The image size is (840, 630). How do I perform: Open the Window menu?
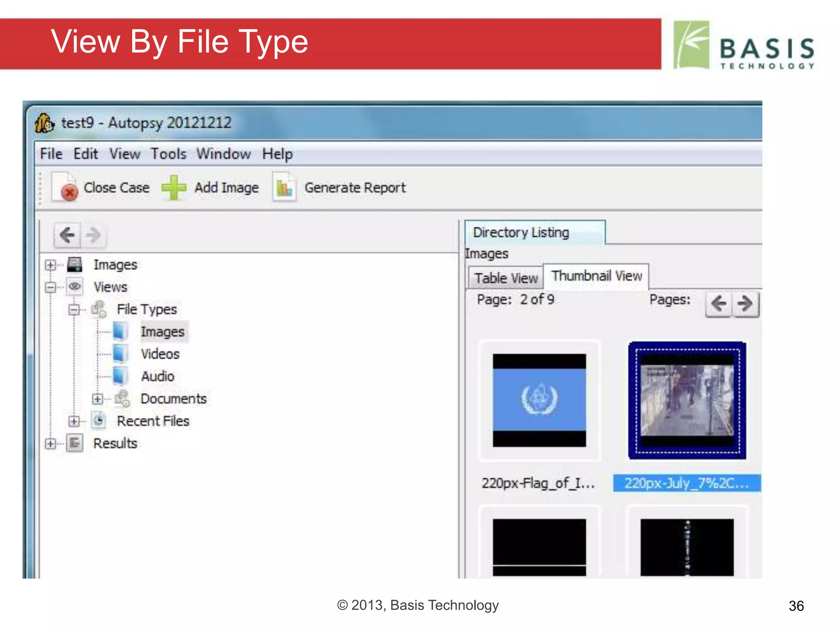pos(224,154)
